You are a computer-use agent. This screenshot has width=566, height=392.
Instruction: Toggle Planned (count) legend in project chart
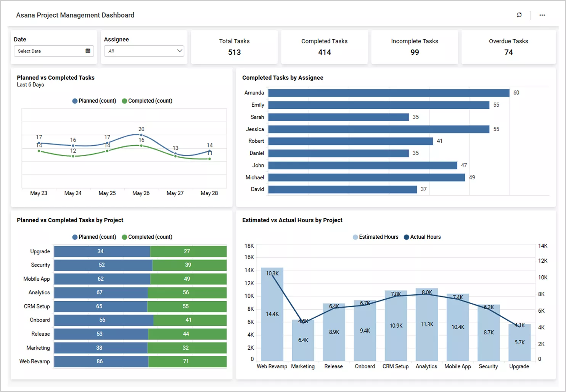click(94, 237)
